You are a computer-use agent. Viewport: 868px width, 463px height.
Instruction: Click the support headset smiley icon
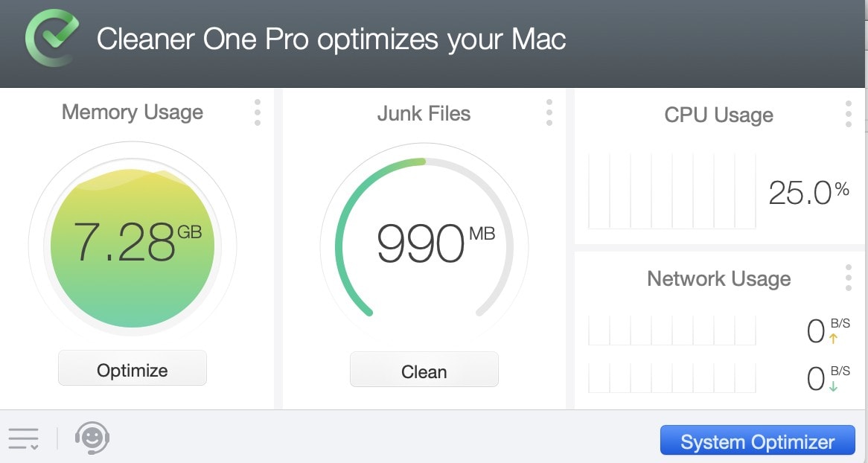(92, 438)
